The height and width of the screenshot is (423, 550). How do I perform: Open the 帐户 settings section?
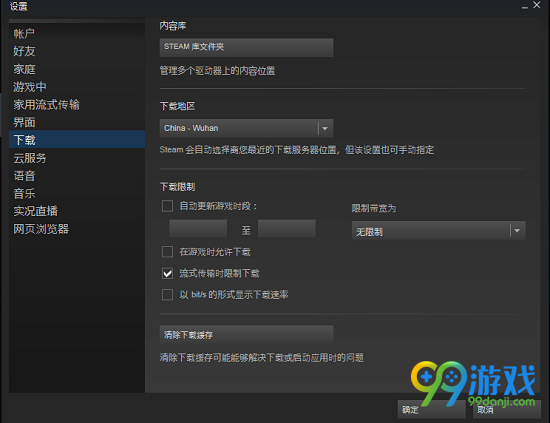tap(77, 34)
